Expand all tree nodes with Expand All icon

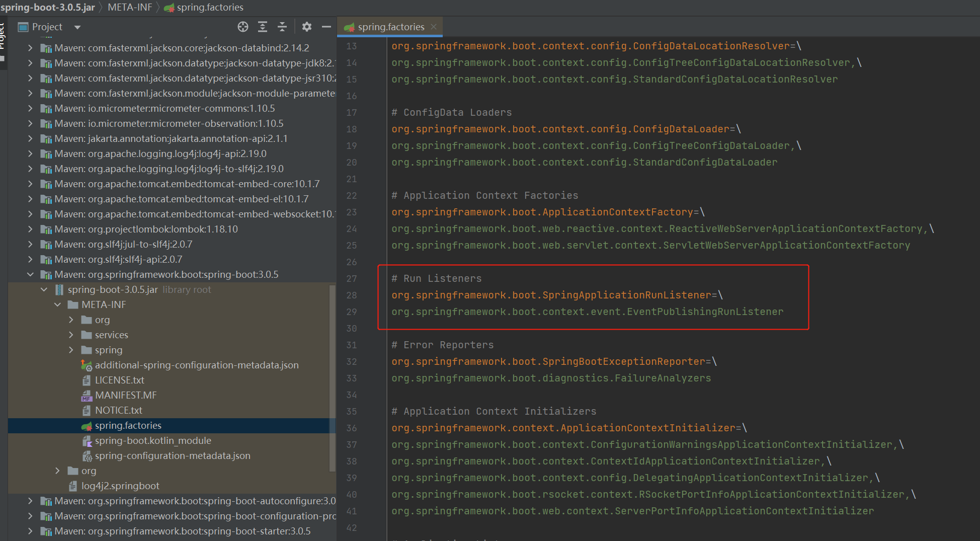click(263, 27)
